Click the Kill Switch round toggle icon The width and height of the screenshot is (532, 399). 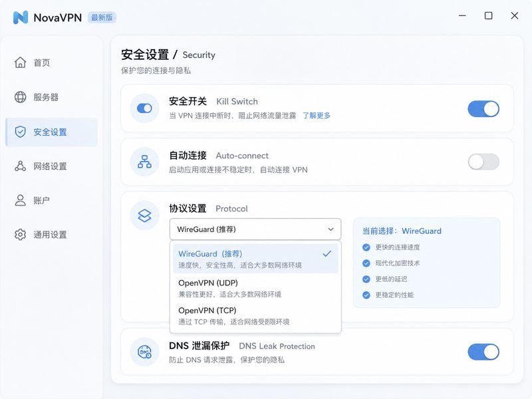(x=144, y=108)
